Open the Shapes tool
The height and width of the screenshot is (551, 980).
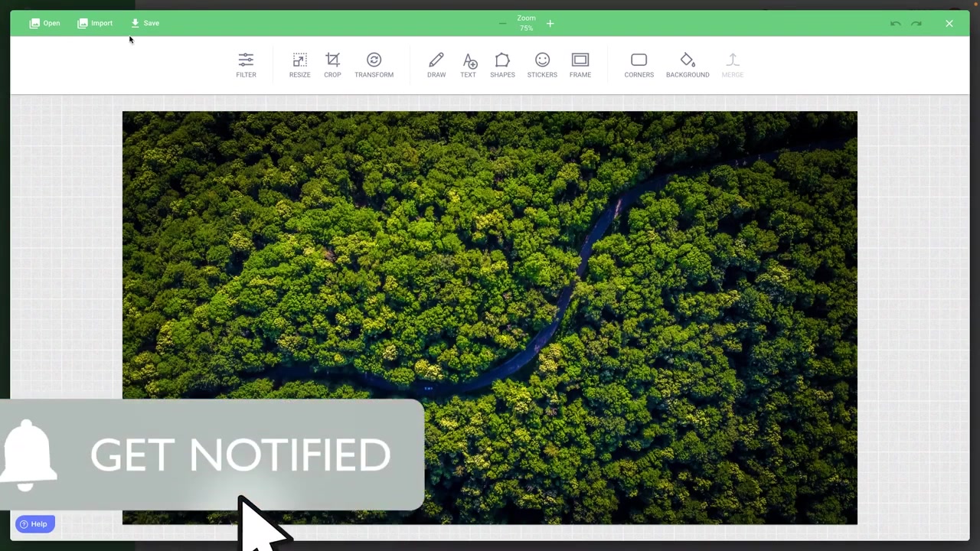(502, 65)
